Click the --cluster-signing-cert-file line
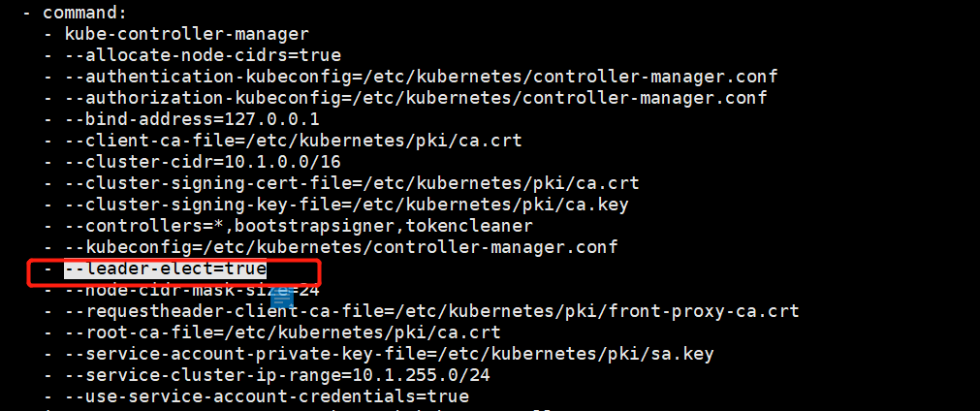 click(x=352, y=183)
